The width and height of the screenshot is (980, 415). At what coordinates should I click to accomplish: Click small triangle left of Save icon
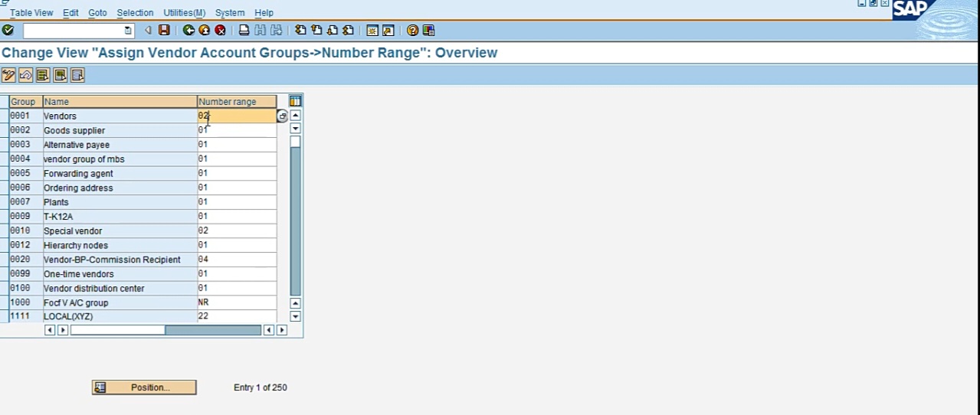pos(149,31)
